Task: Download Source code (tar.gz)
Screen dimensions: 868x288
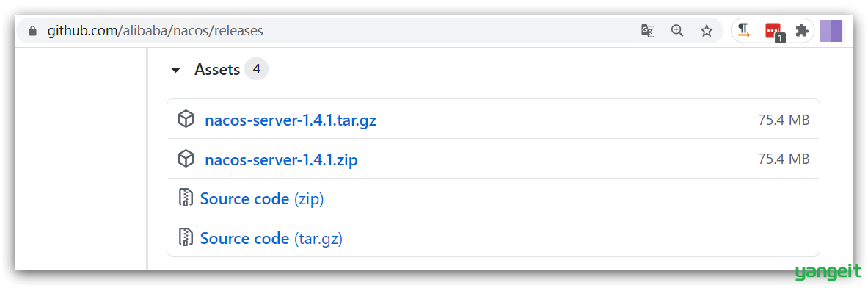Action: 271,238
